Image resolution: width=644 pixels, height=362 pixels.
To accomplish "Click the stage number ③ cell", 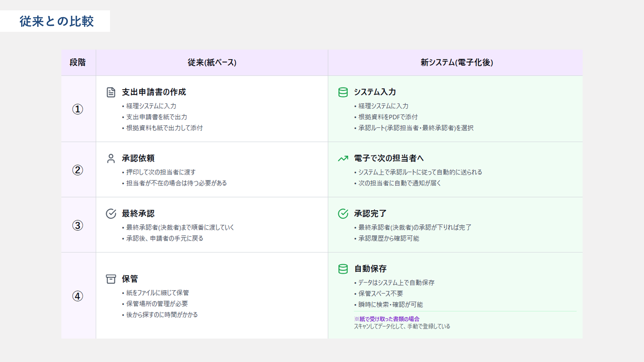I will (78, 225).
